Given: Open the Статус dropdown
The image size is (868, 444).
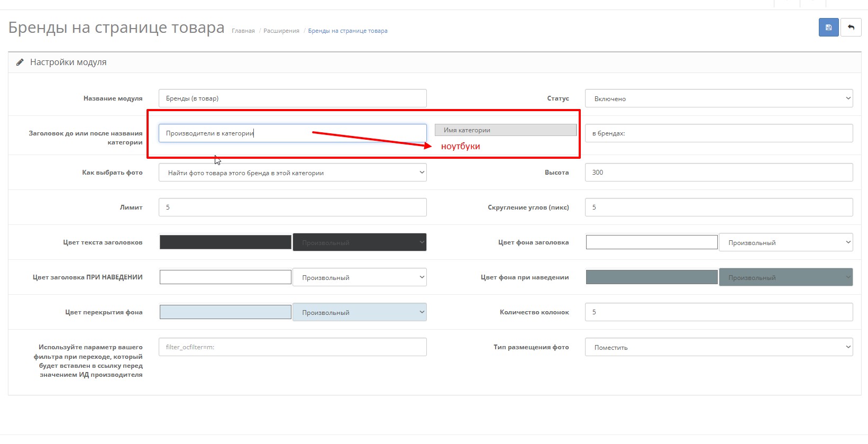Looking at the screenshot, I should coord(718,98).
